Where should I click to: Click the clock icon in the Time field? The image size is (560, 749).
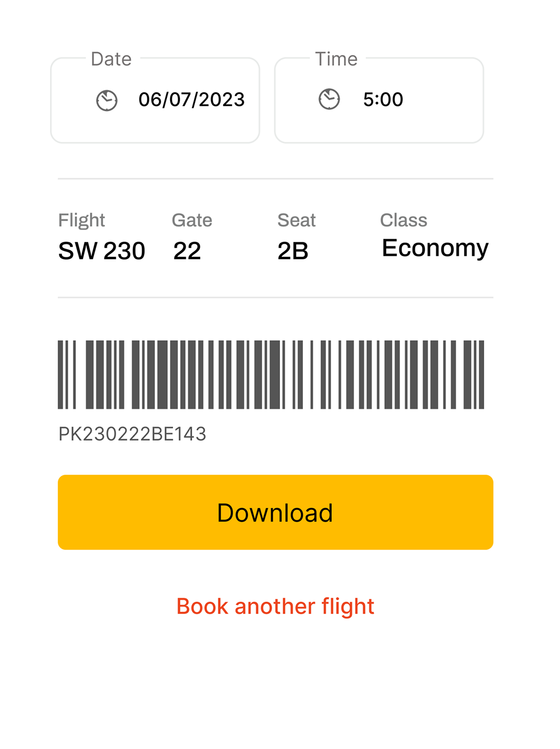pos(329,99)
